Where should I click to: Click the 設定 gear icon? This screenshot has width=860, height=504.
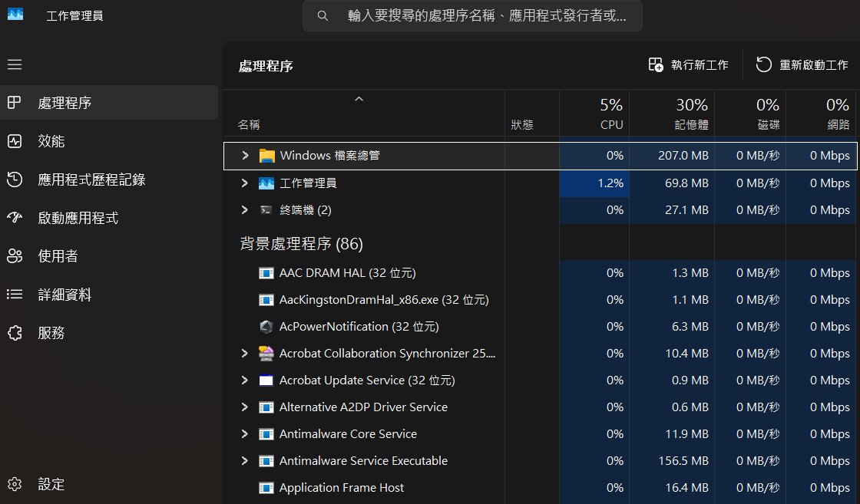point(15,484)
